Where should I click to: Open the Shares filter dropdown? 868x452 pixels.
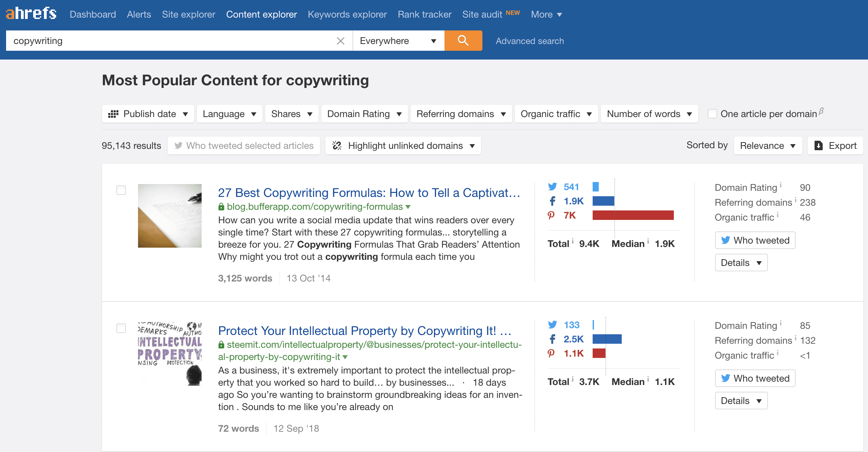coord(292,114)
